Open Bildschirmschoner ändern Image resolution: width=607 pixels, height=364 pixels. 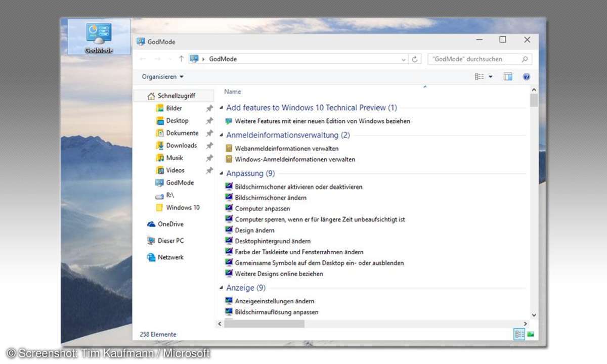(x=271, y=198)
